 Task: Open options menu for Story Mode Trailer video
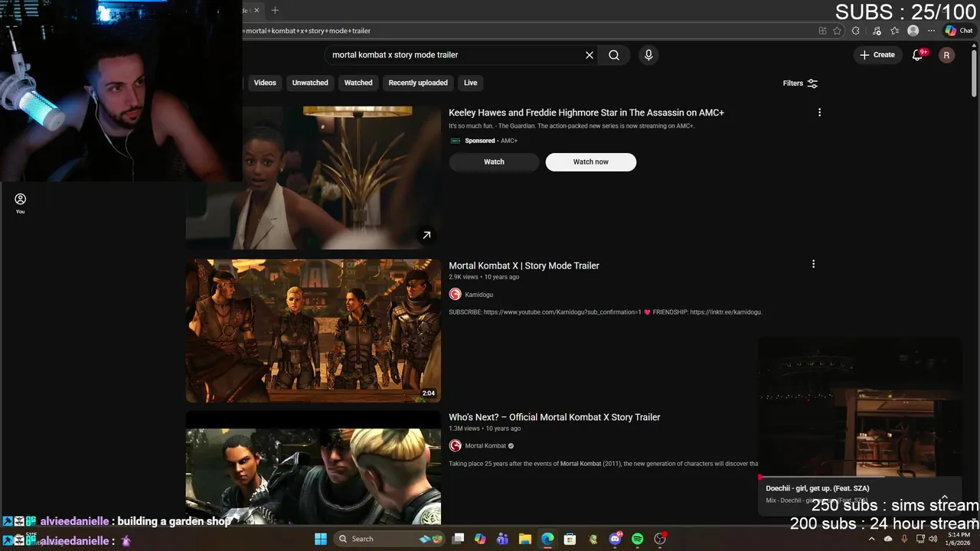click(813, 264)
